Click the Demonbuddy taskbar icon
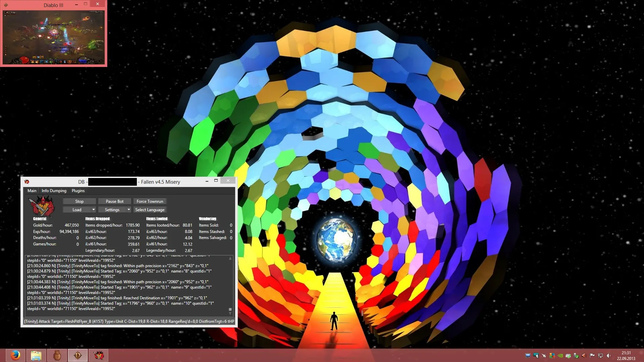The width and height of the screenshot is (644, 362). coord(99,355)
